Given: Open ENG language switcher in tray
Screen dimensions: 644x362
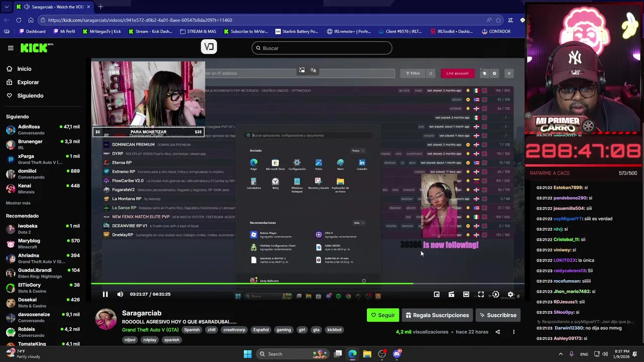Looking at the screenshot, I should click(x=584, y=354).
